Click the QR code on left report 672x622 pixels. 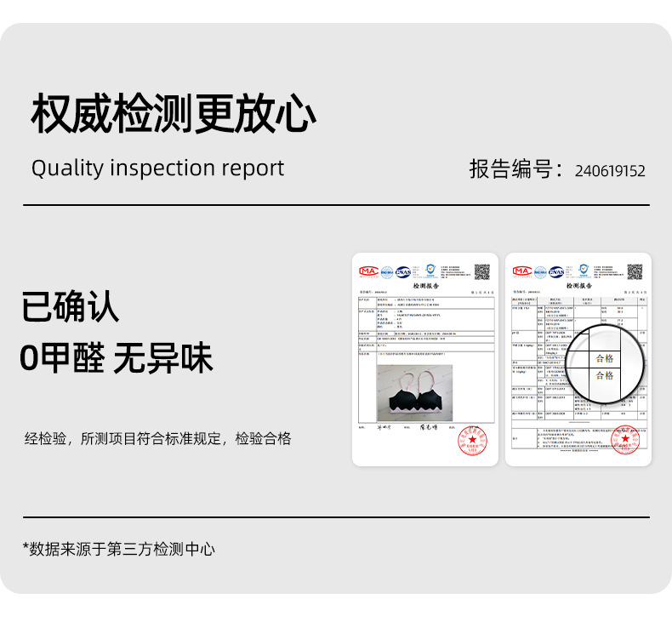click(482, 271)
